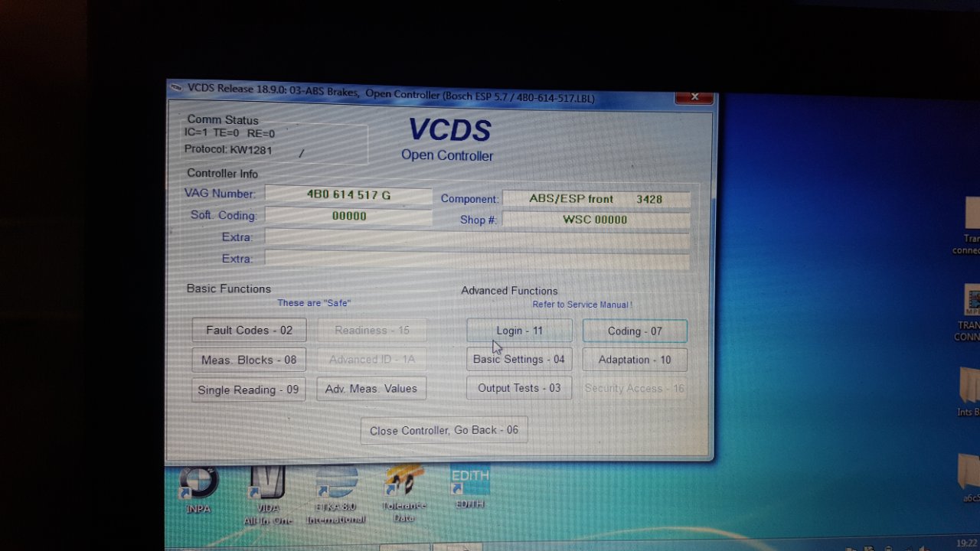The height and width of the screenshot is (551, 980).
Task: Click the first Extra field
Action: 477,238
